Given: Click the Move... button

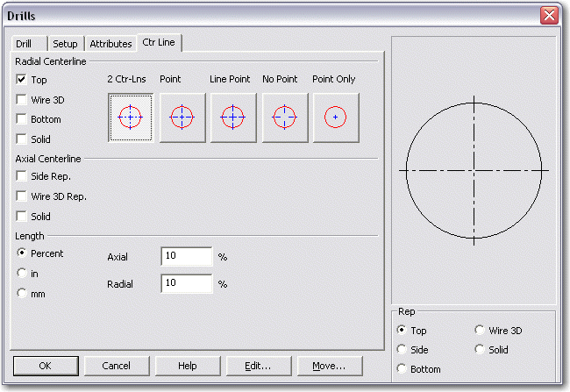Looking at the screenshot, I should click(x=330, y=366).
